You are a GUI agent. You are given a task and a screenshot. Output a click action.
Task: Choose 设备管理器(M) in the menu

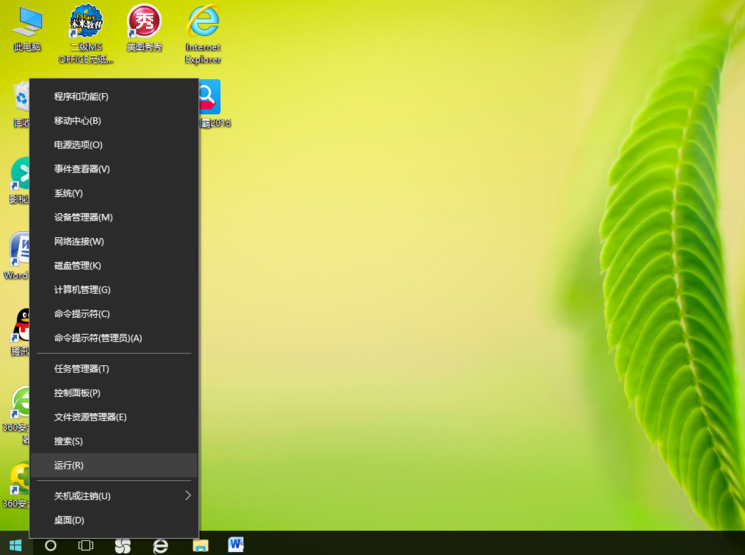[83, 217]
